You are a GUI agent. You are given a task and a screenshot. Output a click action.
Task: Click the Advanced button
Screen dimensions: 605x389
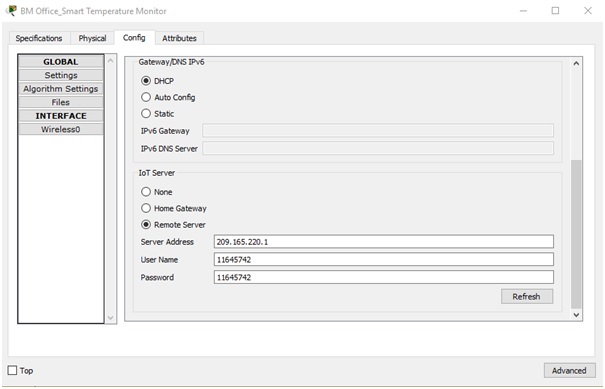coord(569,370)
